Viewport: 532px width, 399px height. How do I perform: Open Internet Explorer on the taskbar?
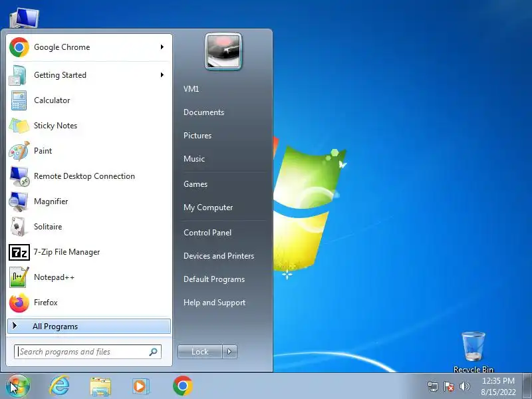tap(59, 386)
